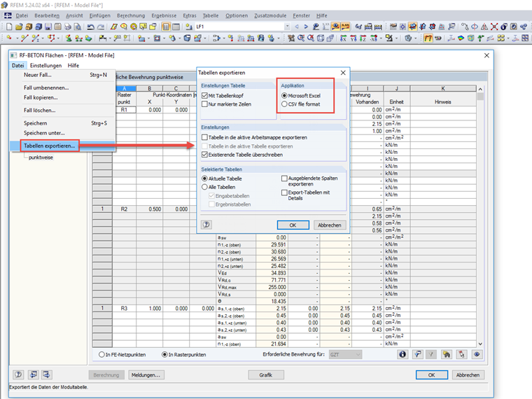Click table cell R1 in column A
This screenshot has width=532, height=399.
(x=124, y=110)
